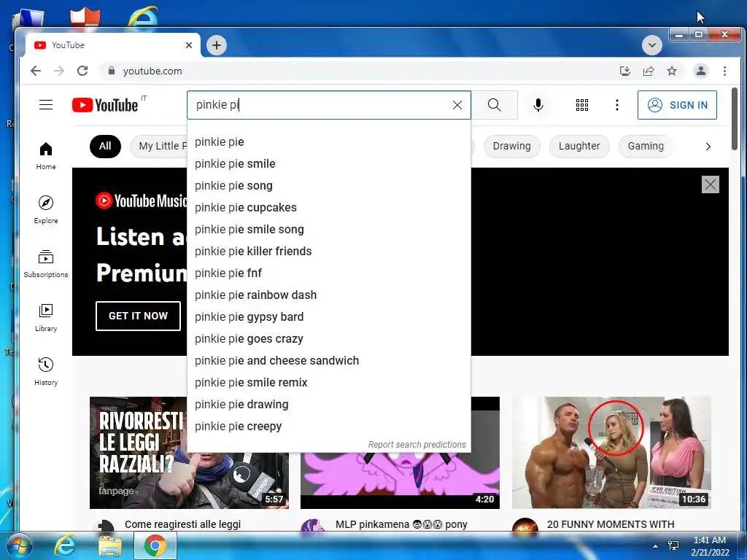Image resolution: width=747 pixels, height=560 pixels.
Task: Open the 10:36 funny moments video thumbnail
Action: (611, 452)
